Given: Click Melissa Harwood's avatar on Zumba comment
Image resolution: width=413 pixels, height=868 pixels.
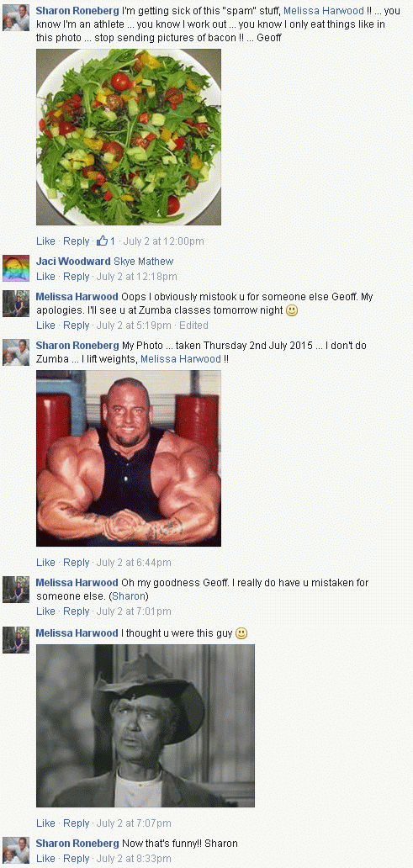Looking at the screenshot, I should coord(15,304).
